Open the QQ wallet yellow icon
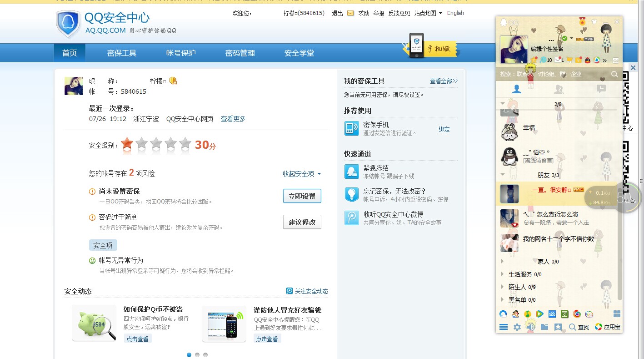Screen dimensions: 644x359 (x=579, y=60)
